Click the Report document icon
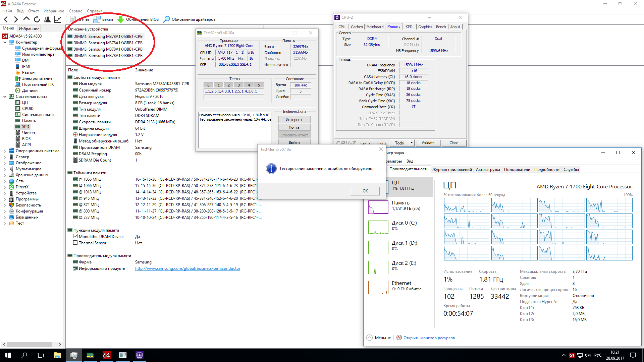This screenshot has height=362, width=644. pos(73,19)
